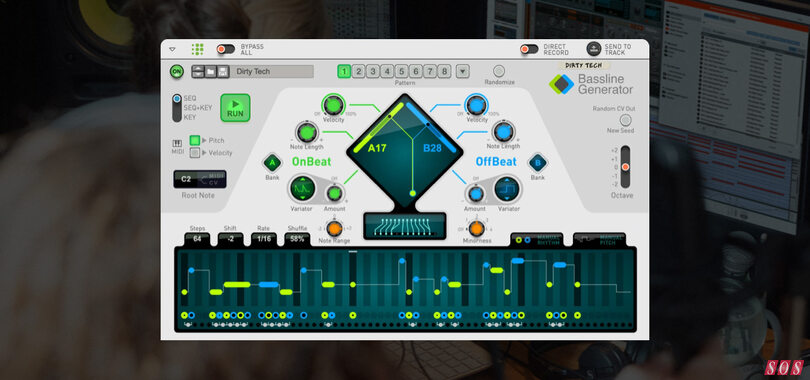Select pattern 2
Screen dimensions: 810x380
[x=359, y=71]
